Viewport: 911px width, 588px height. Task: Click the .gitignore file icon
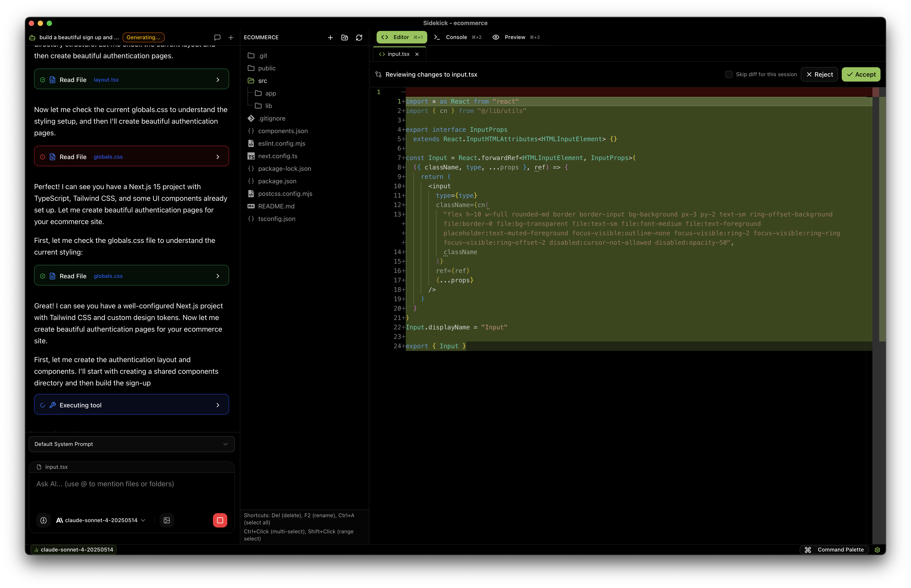(251, 118)
